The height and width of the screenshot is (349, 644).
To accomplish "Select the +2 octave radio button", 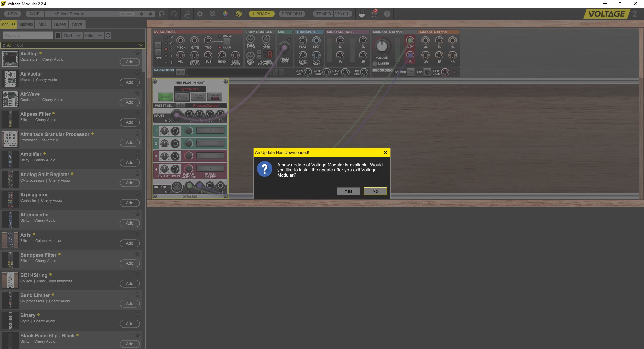I will [166, 37].
